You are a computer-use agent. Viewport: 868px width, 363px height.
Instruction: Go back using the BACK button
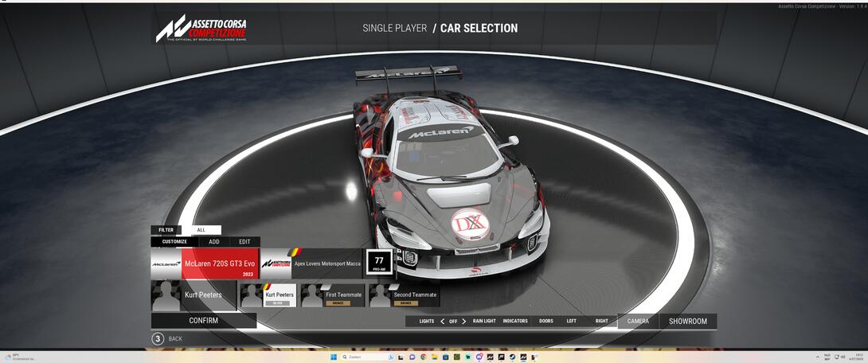(x=166, y=338)
